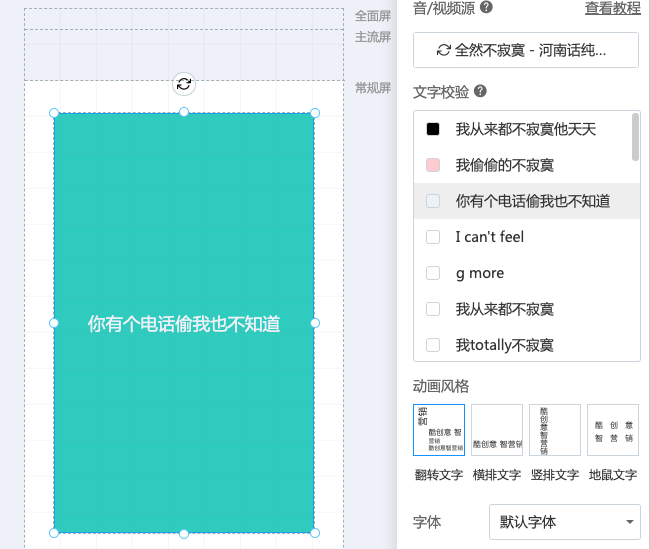Image resolution: width=650 pixels, height=549 pixels.
Task: Choose 地鼠文字 animation style thumbnail
Action: click(x=613, y=430)
